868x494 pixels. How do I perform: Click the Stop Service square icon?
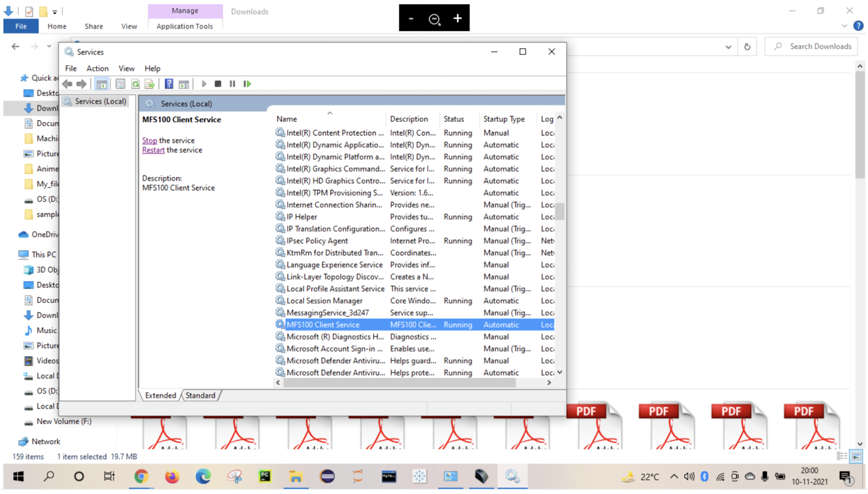point(218,84)
